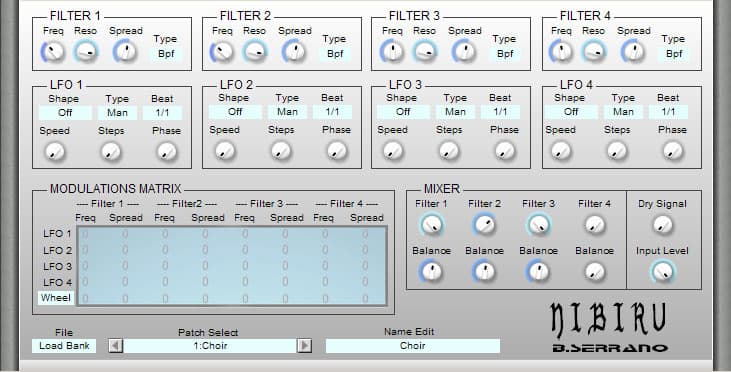Open the LFO 2 Beat selector 1/1
This screenshot has width=731, height=372.
332,112
